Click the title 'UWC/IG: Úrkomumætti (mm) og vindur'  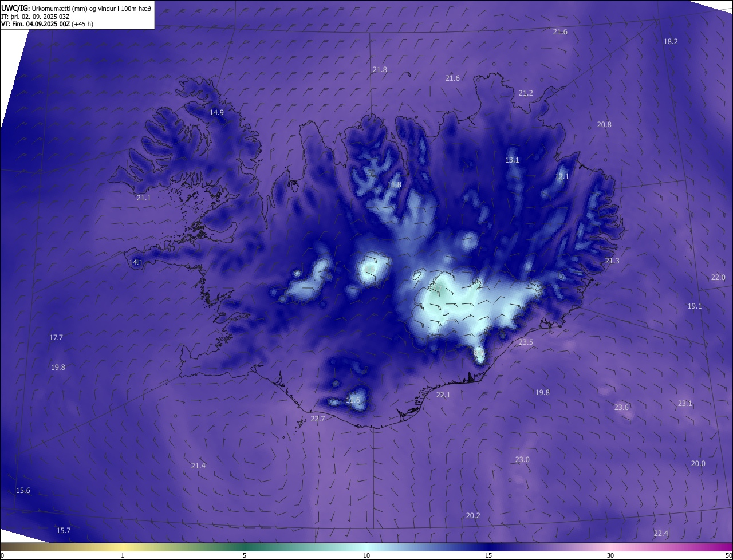[x=76, y=9]
